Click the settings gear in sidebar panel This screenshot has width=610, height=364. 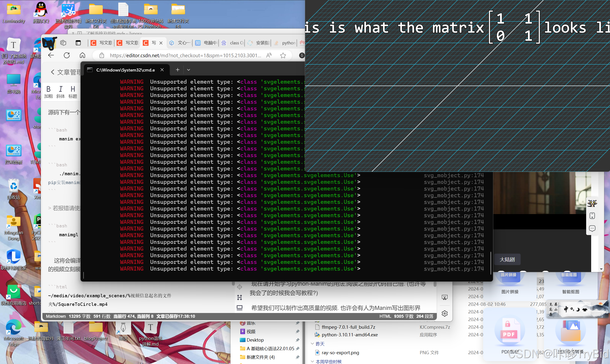(x=444, y=313)
